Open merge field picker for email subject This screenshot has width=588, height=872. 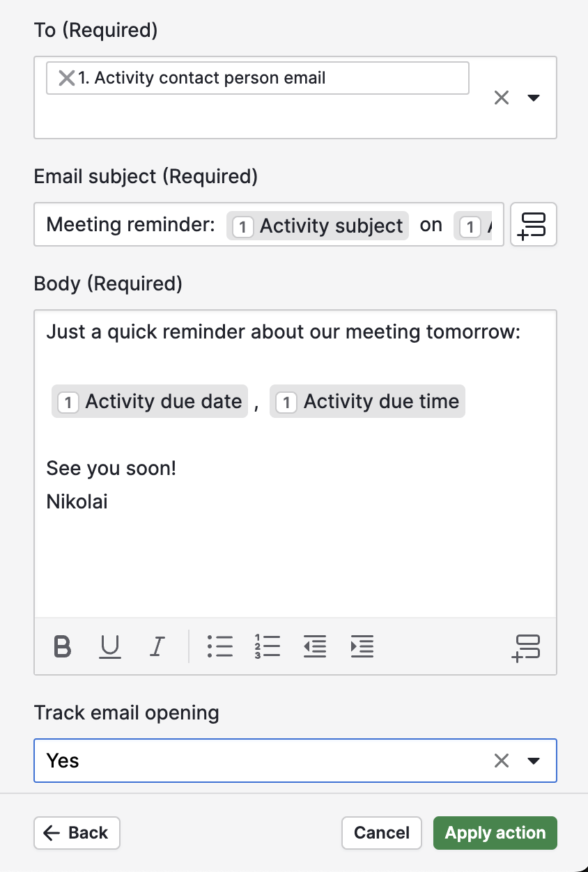(534, 224)
